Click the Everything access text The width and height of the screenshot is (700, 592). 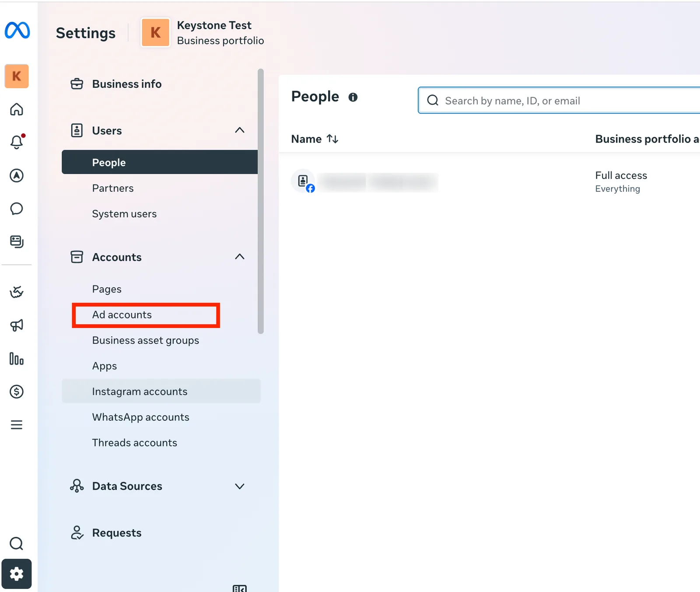click(x=618, y=189)
